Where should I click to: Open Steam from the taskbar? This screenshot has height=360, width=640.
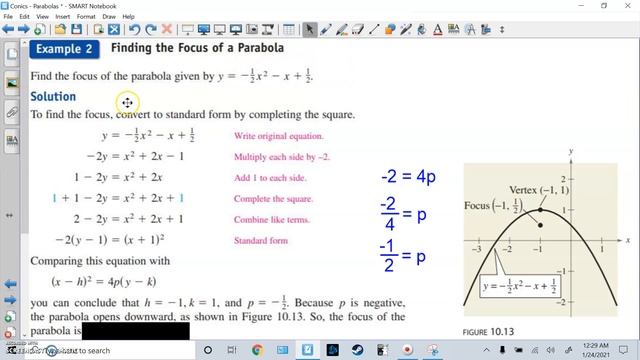pyautogui.click(x=358, y=350)
